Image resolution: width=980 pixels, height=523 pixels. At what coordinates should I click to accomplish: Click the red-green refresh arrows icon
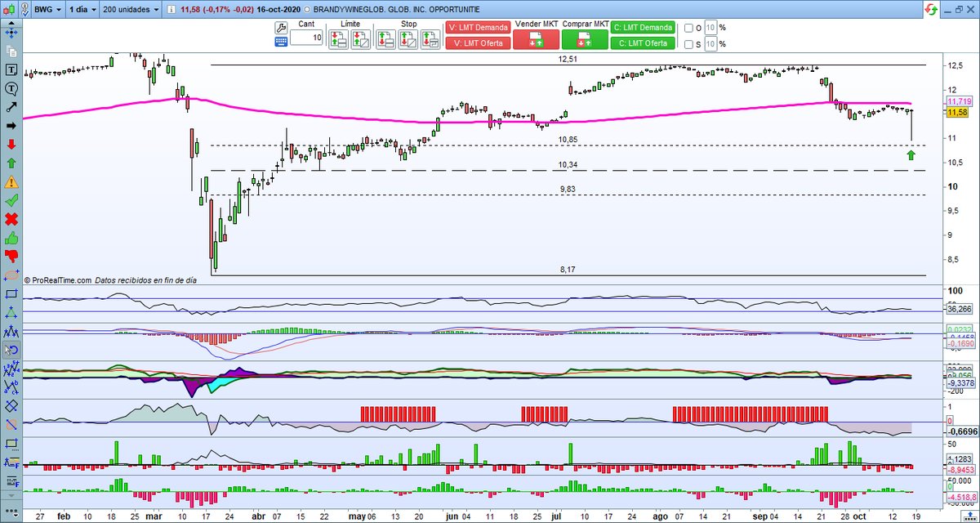click(x=930, y=9)
